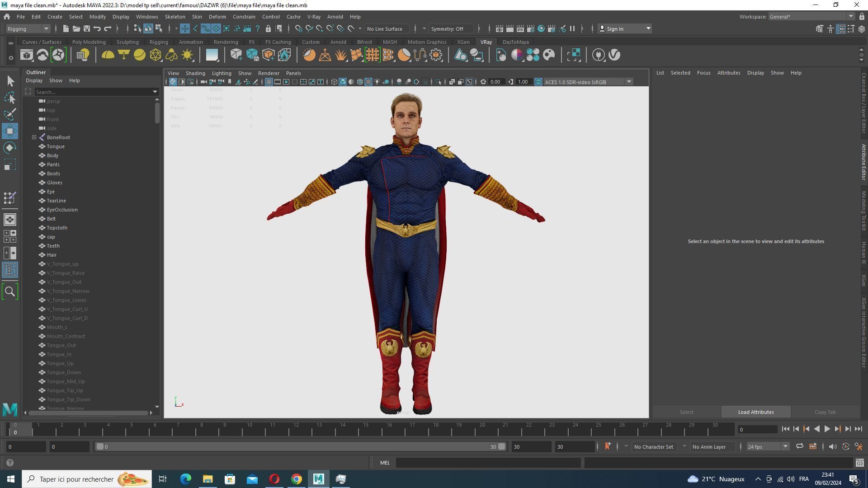
Task: Click the MEL command language label
Action: pyautogui.click(x=385, y=463)
